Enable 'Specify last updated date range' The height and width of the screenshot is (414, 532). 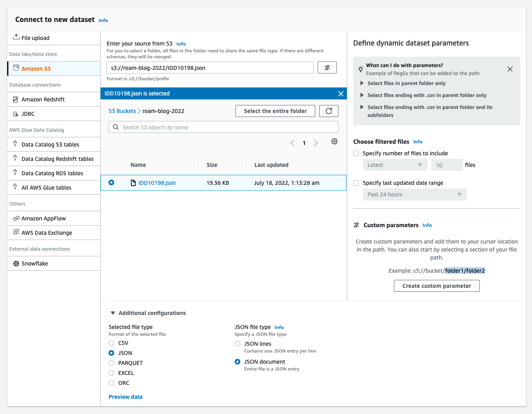click(x=356, y=183)
